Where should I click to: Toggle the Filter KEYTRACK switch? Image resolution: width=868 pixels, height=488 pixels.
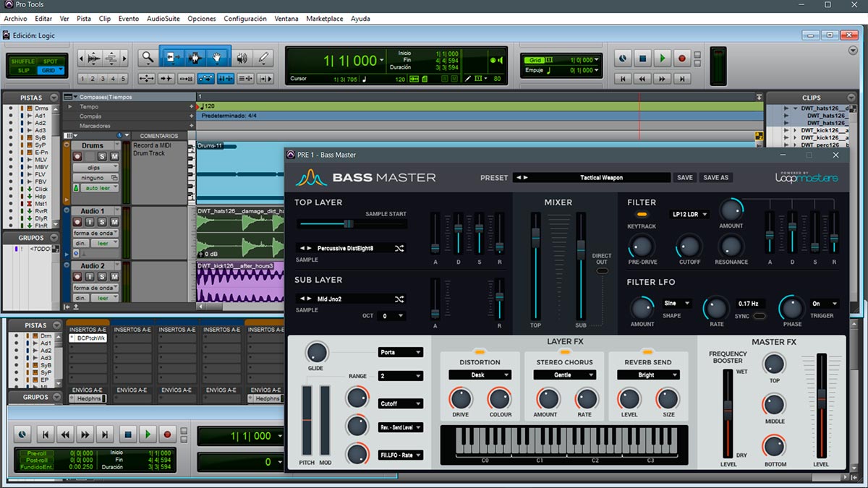[642, 215]
